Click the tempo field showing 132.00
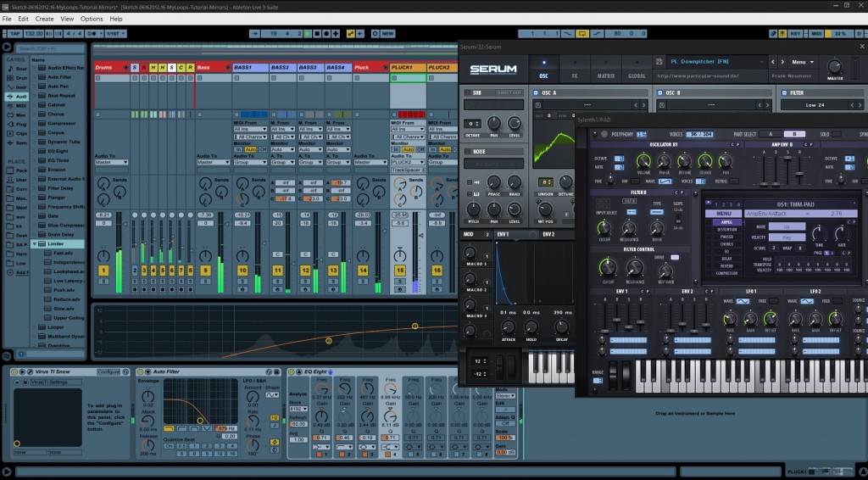Viewport: 868px width, 480px height. click(34, 34)
